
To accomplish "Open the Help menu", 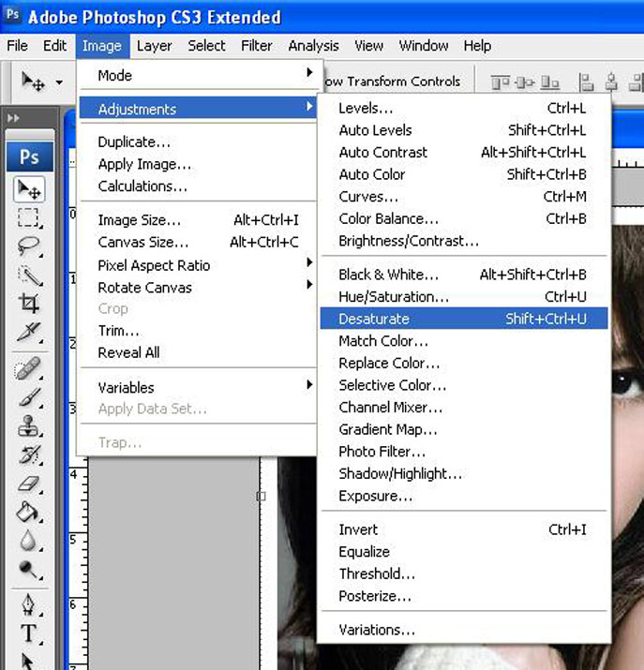I will tap(477, 45).
